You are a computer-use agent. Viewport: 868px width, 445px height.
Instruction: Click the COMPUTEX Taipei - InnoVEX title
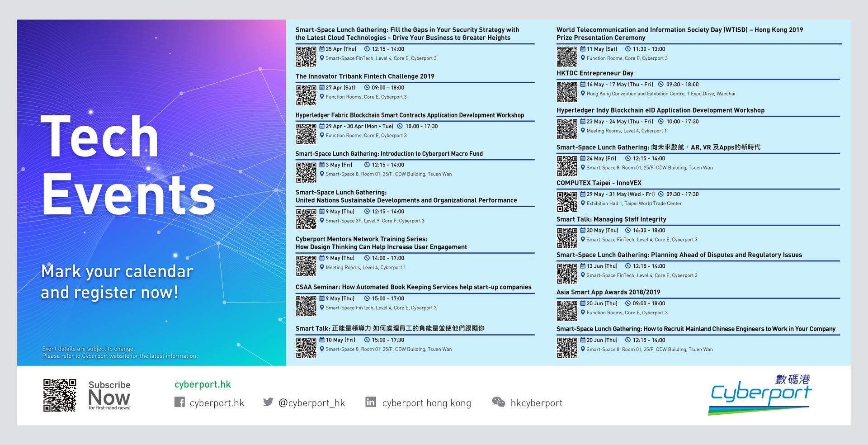pos(599,183)
